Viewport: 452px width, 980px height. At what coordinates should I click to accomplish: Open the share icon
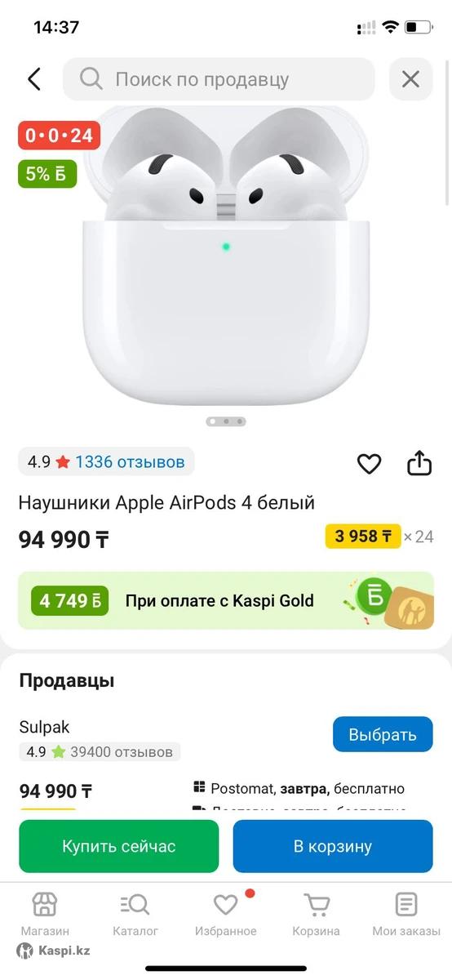(419, 462)
